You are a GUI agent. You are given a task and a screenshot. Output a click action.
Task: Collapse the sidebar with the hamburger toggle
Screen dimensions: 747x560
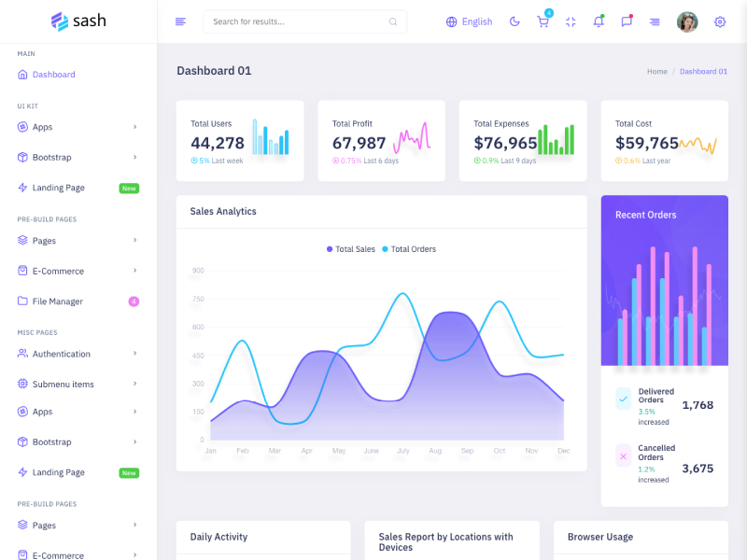tap(180, 21)
